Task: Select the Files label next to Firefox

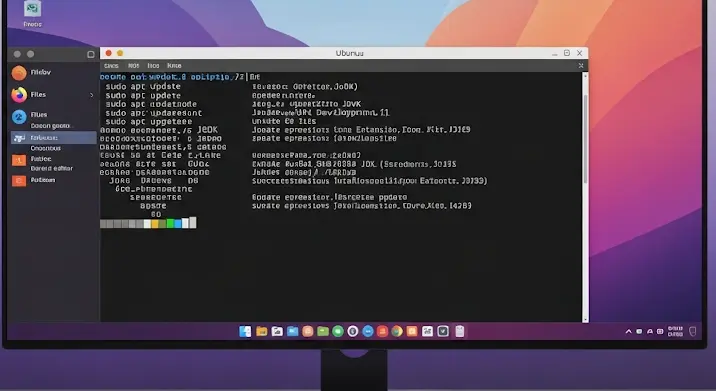Action: [38, 95]
